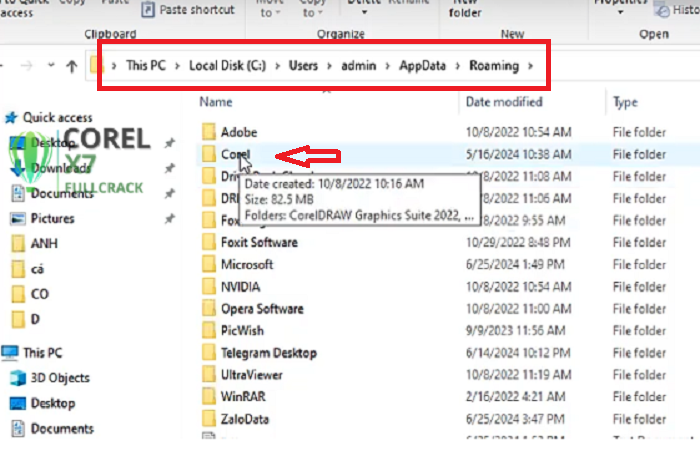Select AppData breadcrumb in address bar
Screen dimensions: 700x451
click(x=422, y=66)
